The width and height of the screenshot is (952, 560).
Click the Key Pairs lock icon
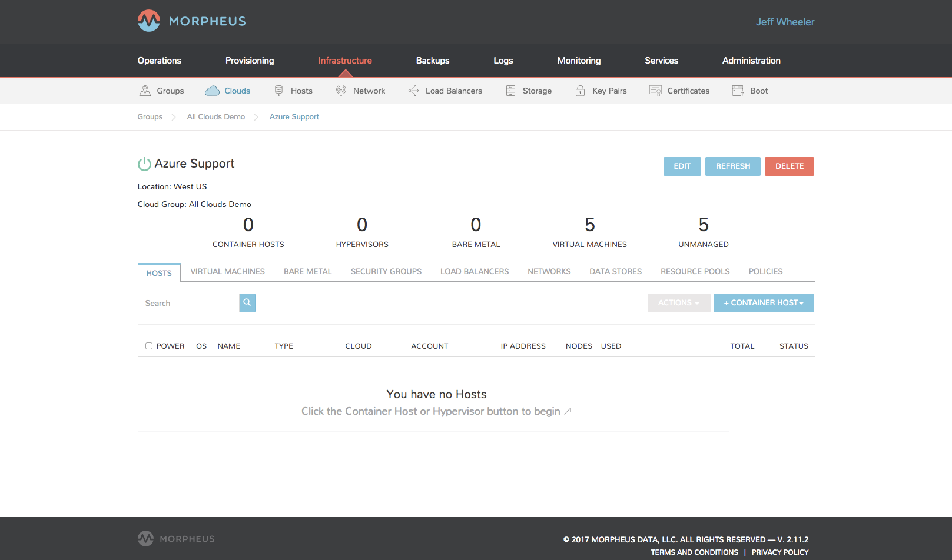click(x=581, y=91)
